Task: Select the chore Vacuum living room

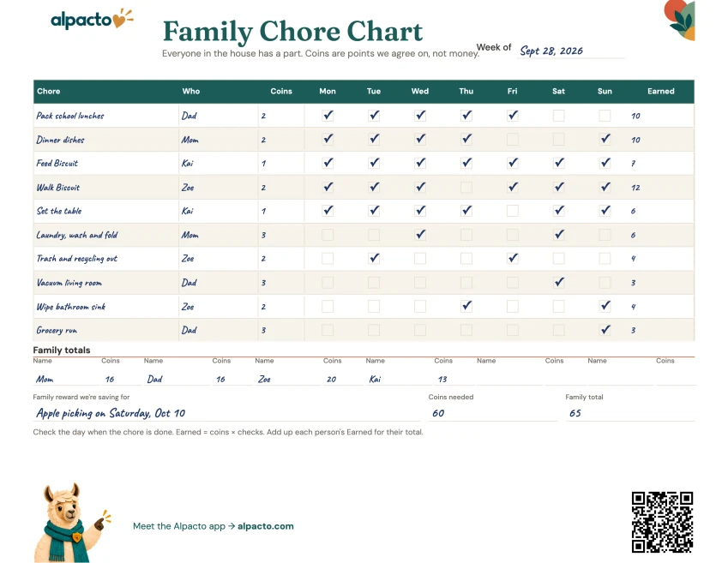Action: point(69,283)
